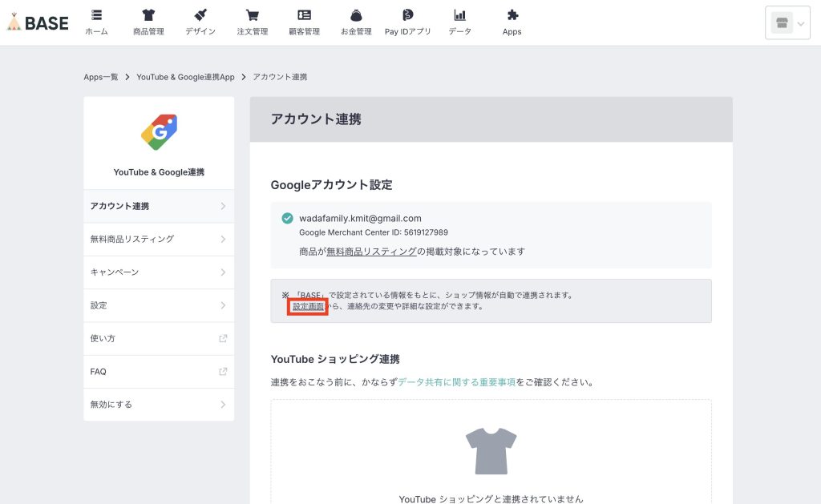Open 注文管理 cart icon
Screen dimensions: 821x504
click(253, 14)
